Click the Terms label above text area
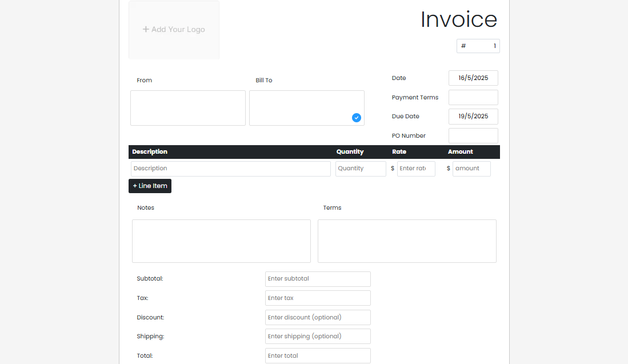This screenshot has height=364, width=628. [333, 208]
